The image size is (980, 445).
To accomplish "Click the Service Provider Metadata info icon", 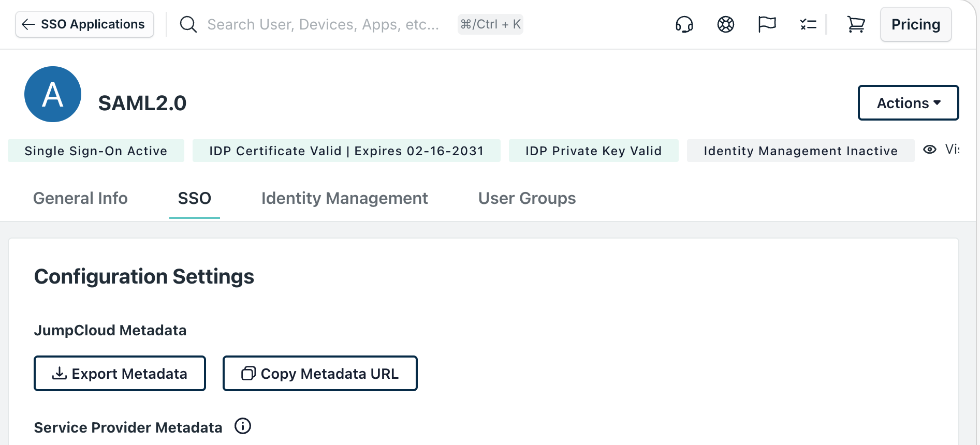I will 242,426.
